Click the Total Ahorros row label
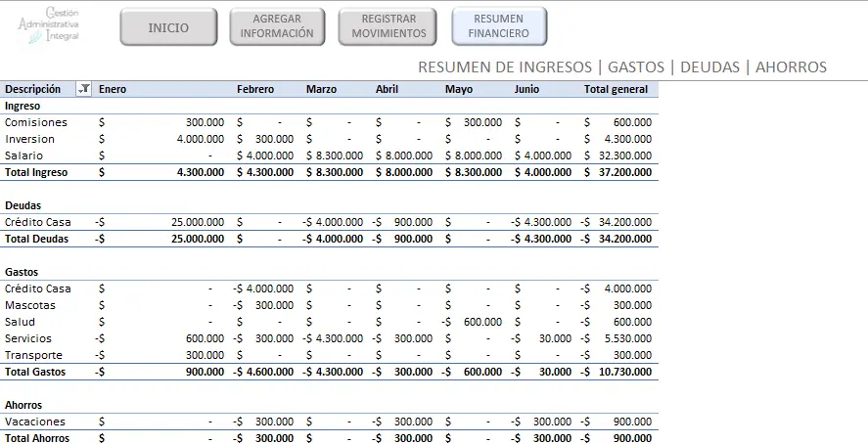This screenshot has width=868, height=444. (37, 438)
